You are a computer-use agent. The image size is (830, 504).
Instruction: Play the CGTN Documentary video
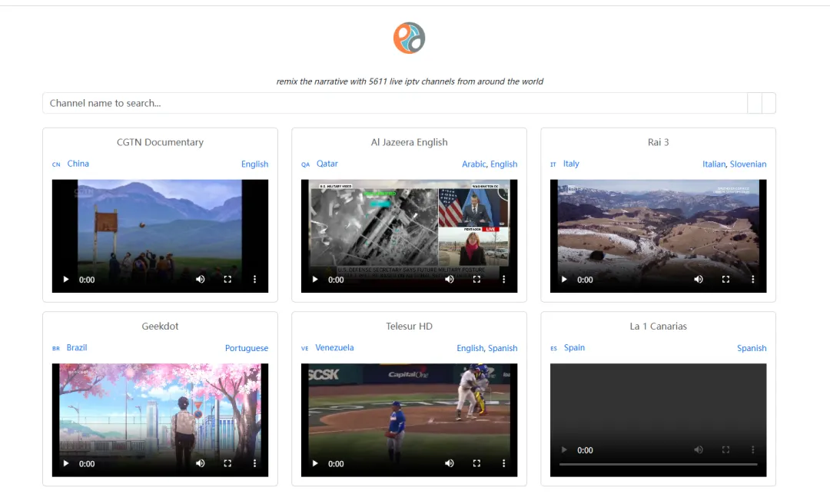[x=65, y=280]
